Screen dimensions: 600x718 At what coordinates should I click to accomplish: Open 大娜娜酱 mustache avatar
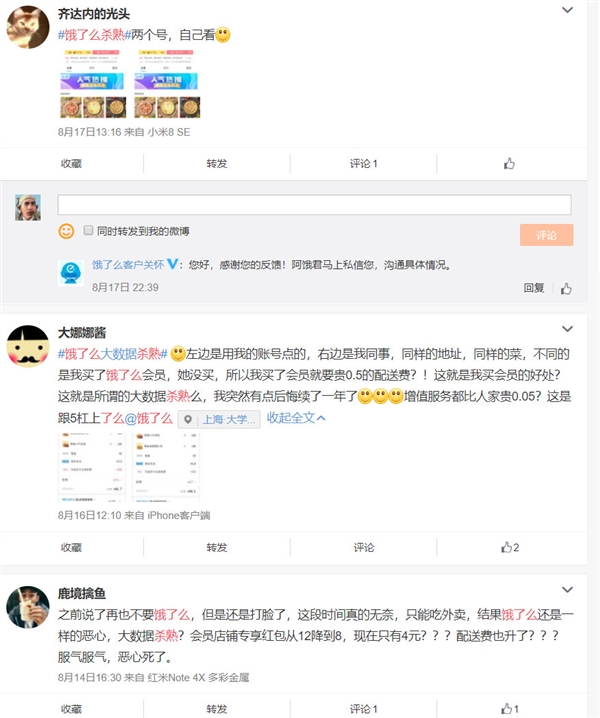[28, 346]
